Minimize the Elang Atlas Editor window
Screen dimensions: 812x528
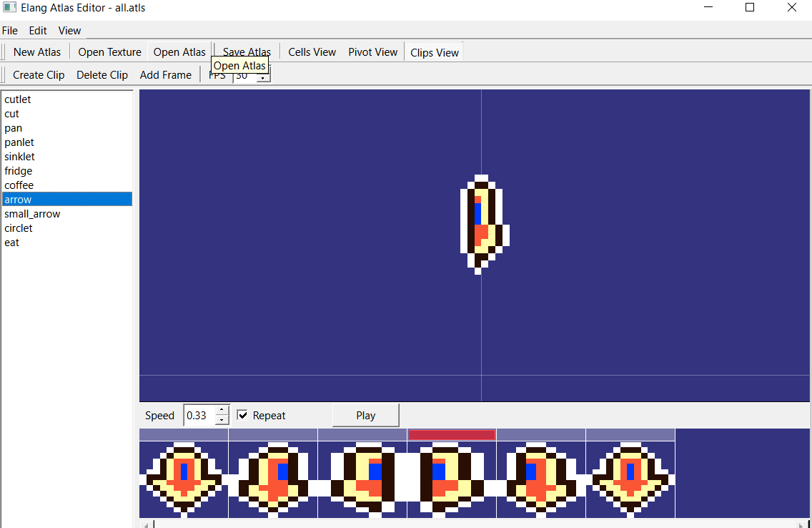pyautogui.click(x=708, y=7)
